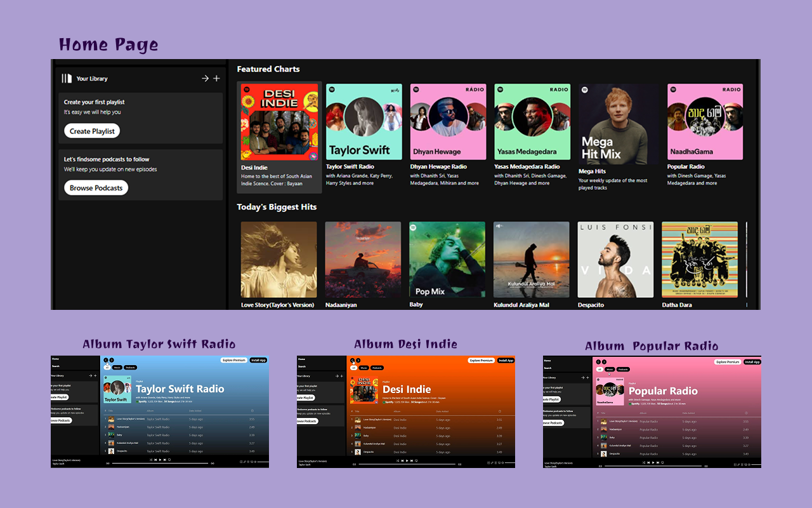Click the progress bar in Popular Radio player

click(x=651, y=466)
